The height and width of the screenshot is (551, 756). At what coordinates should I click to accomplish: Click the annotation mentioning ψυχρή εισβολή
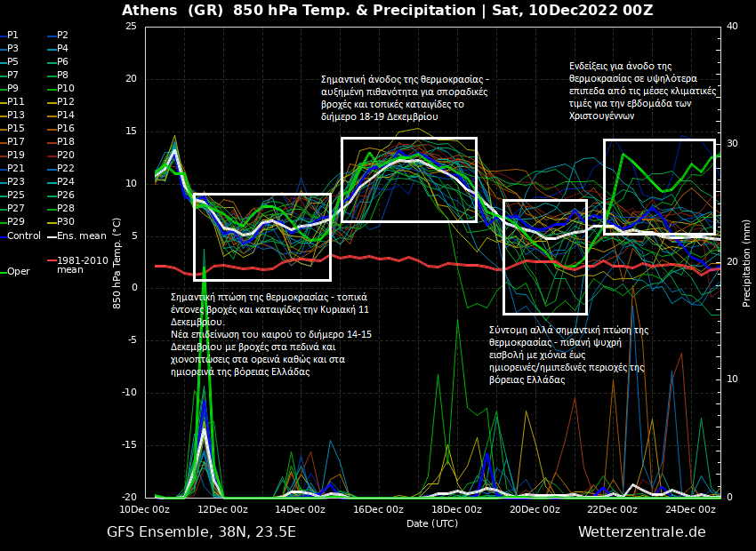pos(568,355)
